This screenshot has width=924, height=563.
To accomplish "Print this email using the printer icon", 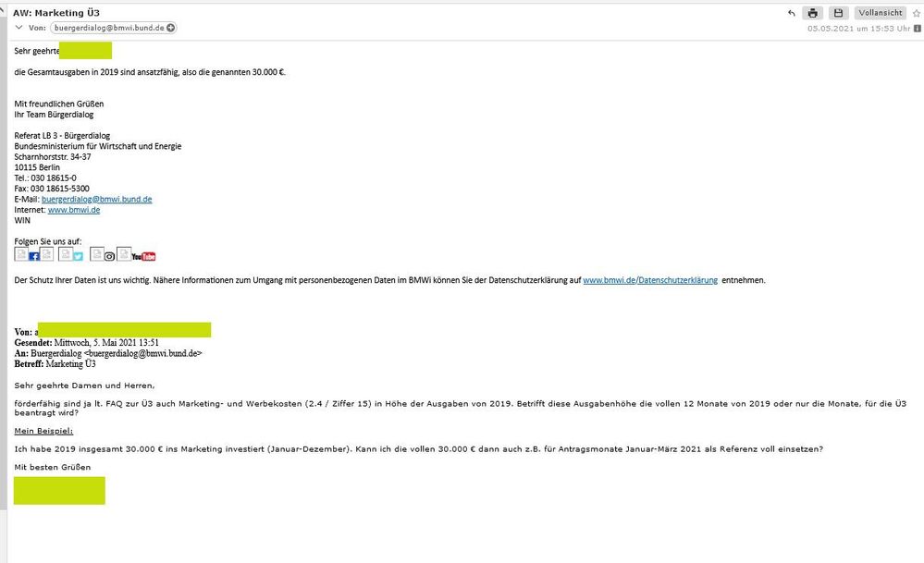I will [813, 13].
